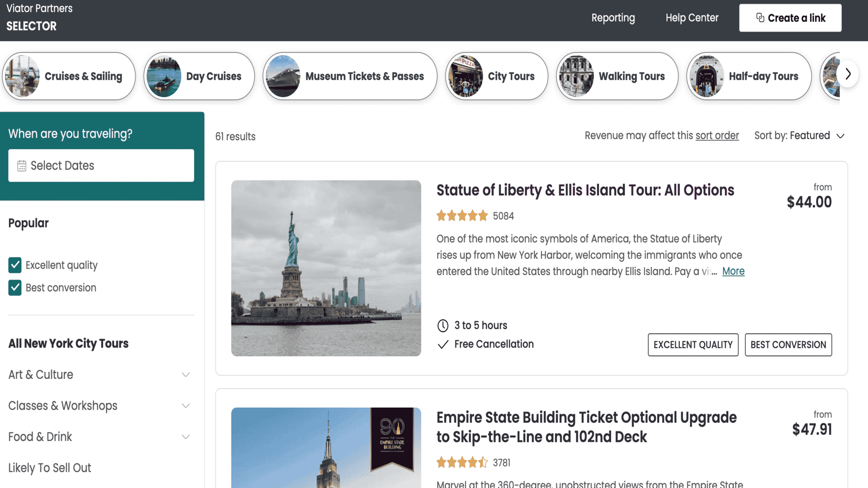Toggle the Excellent quality filter checkbox

pyautogui.click(x=14, y=264)
